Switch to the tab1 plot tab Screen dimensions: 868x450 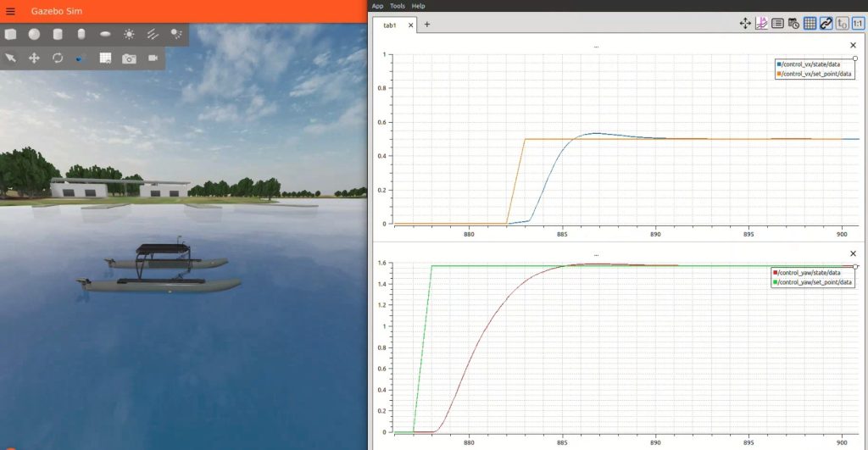pyautogui.click(x=391, y=25)
